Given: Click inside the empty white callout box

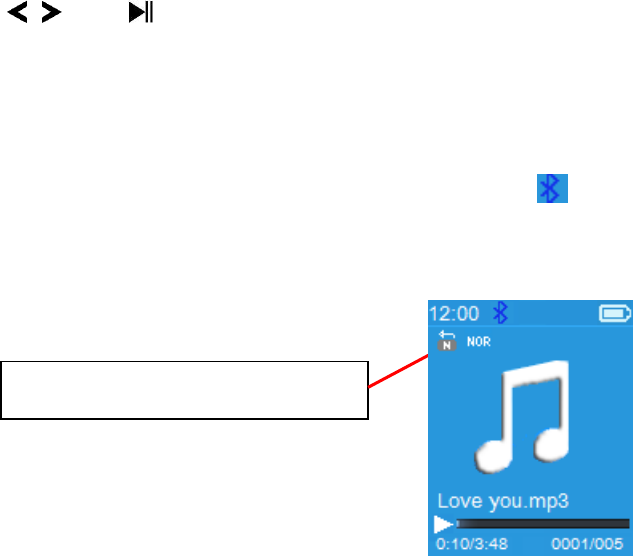Looking at the screenshot, I should tap(184, 390).
